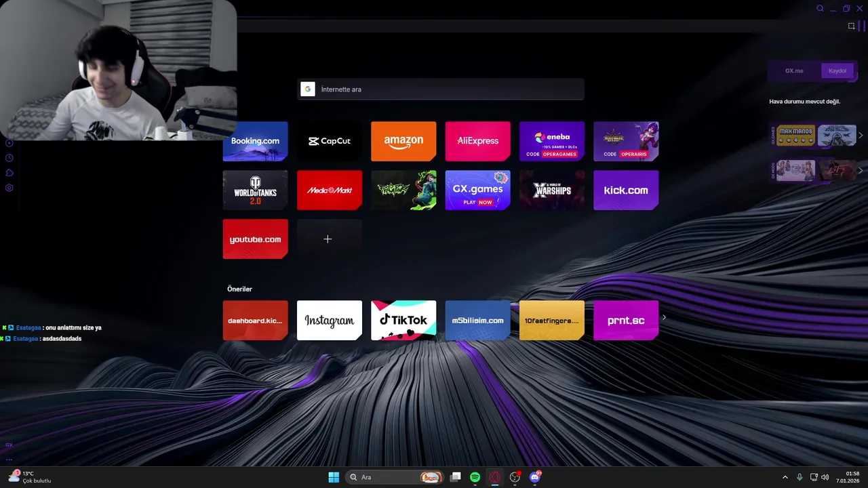Image resolution: width=868 pixels, height=488 pixels.
Task: Click the browser search magnifier icon
Action: 820,8
